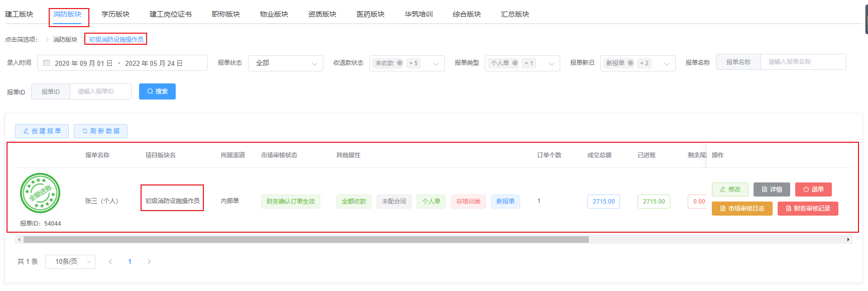Viewport: 868px width, 291px height.
Task: Switch to the 学历版块 tab
Action: point(115,14)
